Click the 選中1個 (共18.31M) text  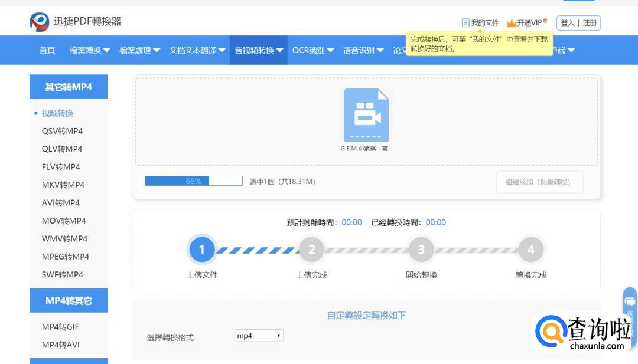(282, 182)
